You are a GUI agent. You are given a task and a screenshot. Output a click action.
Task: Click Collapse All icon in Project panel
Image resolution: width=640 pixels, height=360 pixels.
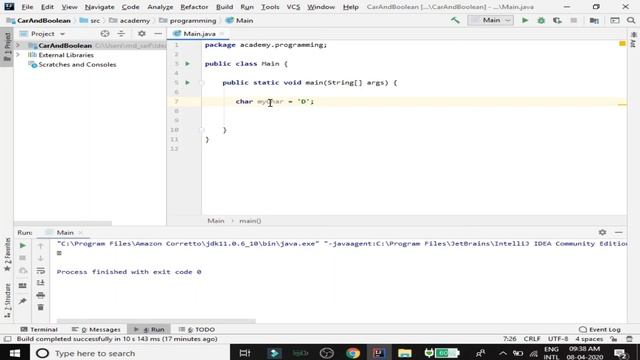coord(121,33)
